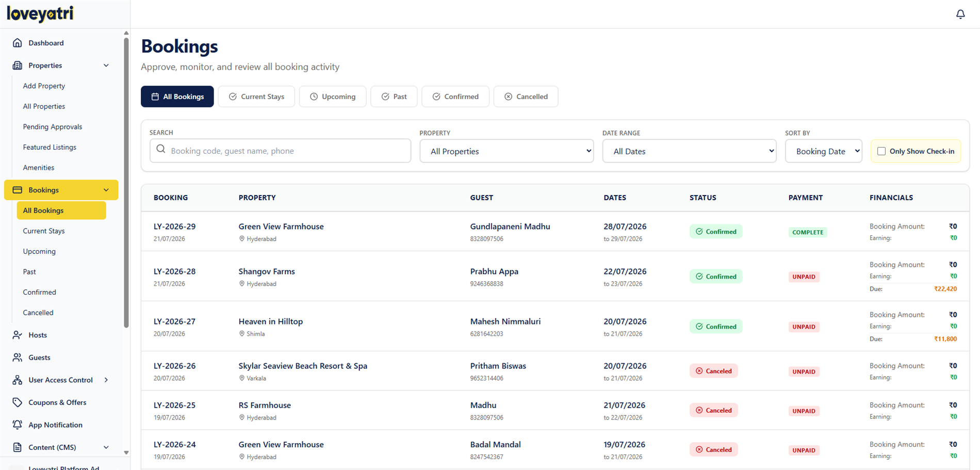The height and width of the screenshot is (470, 980).
Task: Switch to the Upcoming tab
Action: coord(333,96)
